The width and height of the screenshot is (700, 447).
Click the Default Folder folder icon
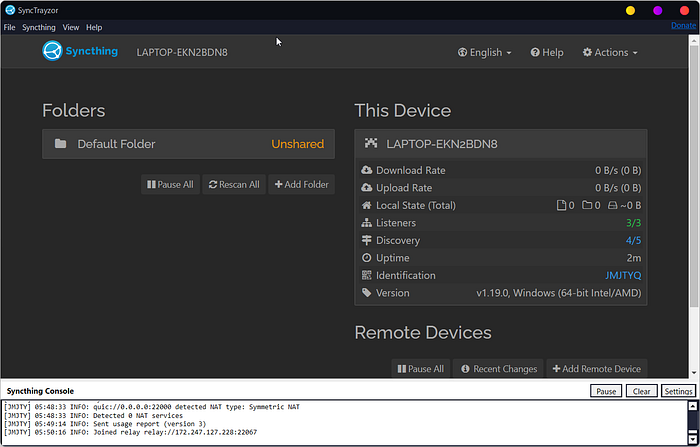(60, 144)
